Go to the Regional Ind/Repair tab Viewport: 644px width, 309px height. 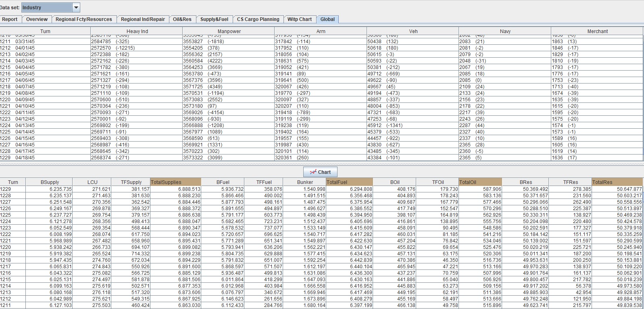(143, 19)
